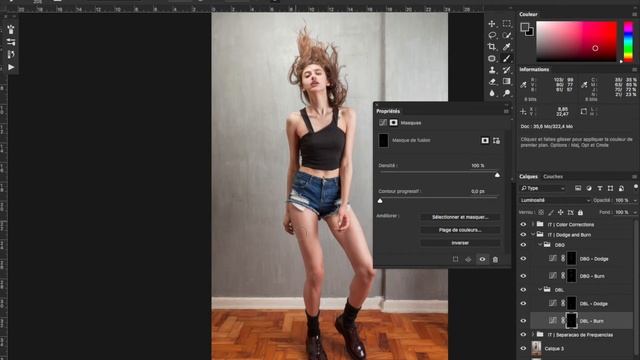Delete mask with trash icon in Propriétés
This screenshot has height=360, width=640.
[x=495, y=259]
